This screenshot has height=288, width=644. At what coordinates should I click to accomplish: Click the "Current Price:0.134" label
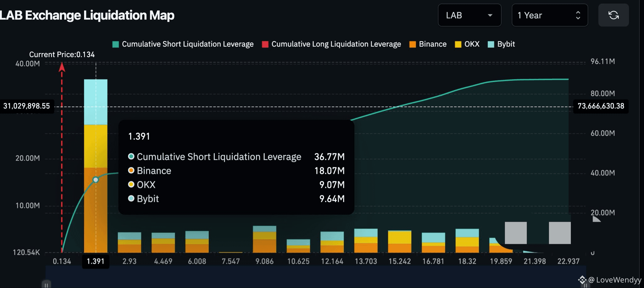(x=62, y=55)
